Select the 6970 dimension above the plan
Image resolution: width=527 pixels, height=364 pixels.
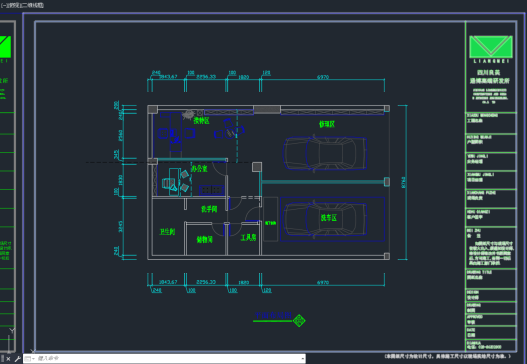pyautogui.click(x=323, y=77)
